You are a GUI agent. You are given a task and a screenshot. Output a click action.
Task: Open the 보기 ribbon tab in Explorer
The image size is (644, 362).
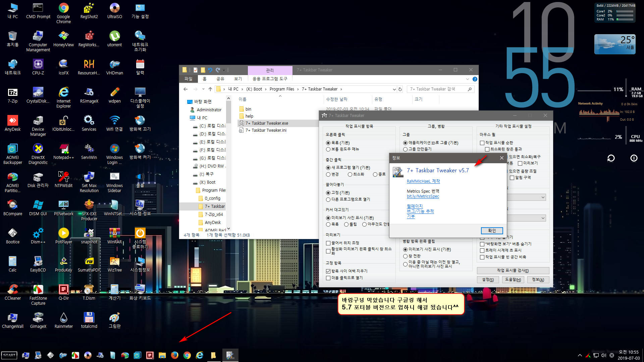[238, 79]
